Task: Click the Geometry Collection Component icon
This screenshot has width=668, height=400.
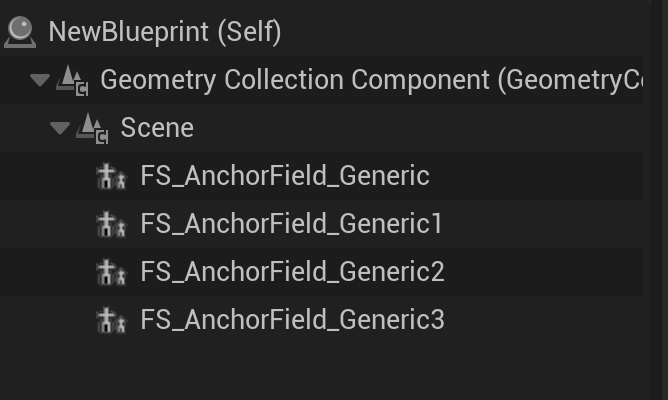Action: tap(73, 80)
